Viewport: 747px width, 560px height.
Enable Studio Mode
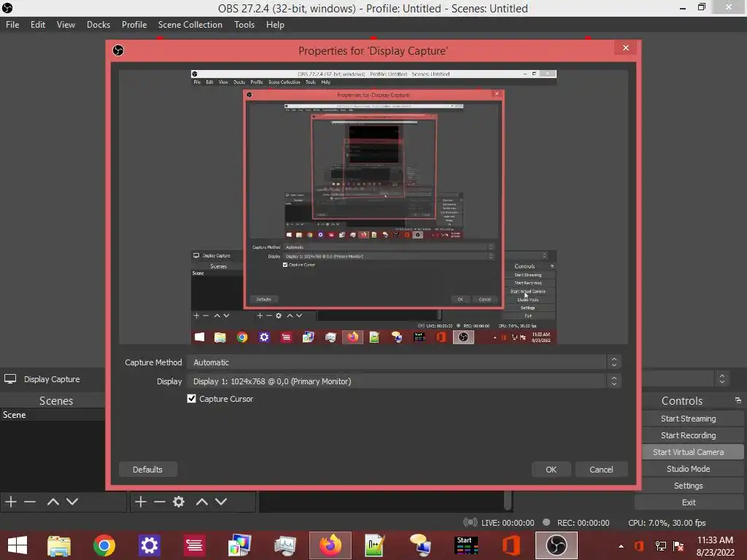pos(688,469)
